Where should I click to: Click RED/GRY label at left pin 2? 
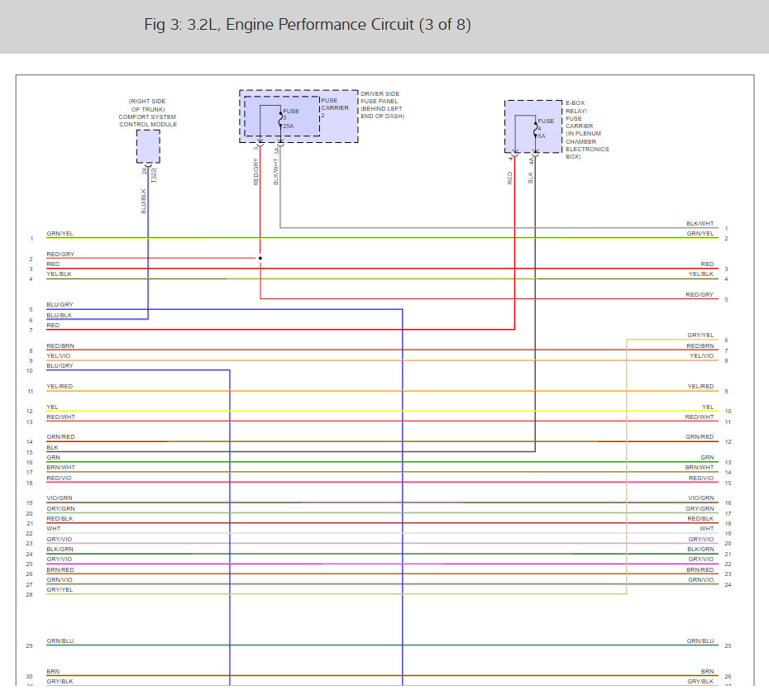pos(60,254)
